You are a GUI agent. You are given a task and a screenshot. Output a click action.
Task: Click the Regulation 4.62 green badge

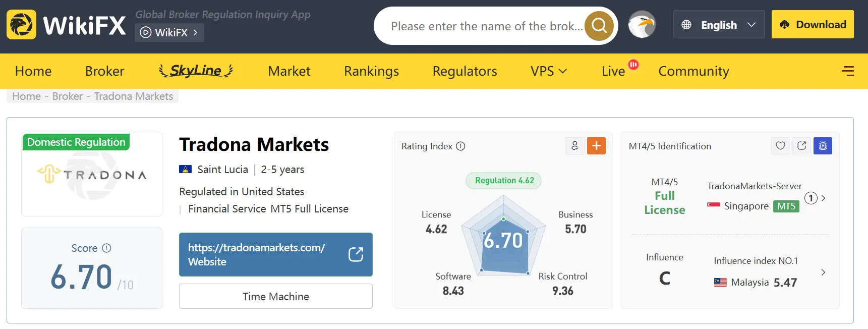(x=504, y=181)
